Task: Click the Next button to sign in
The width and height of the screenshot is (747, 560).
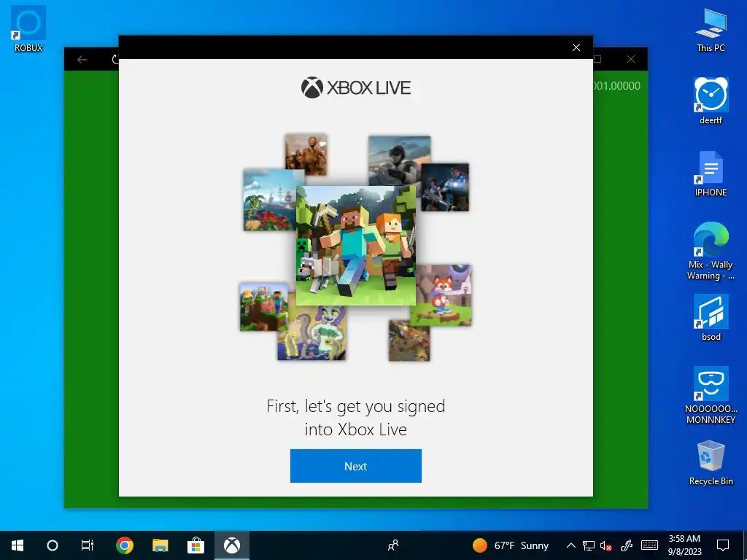Action: (355, 466)
